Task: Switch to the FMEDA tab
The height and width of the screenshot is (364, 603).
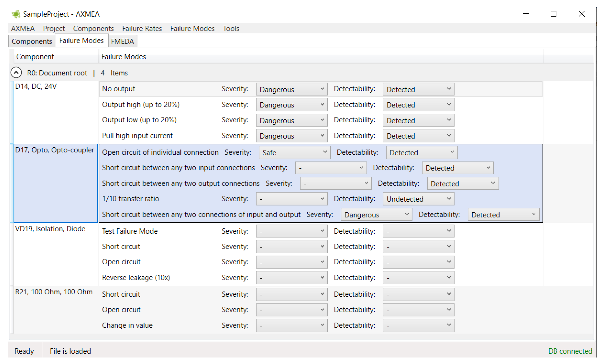Action: point(122,41)
